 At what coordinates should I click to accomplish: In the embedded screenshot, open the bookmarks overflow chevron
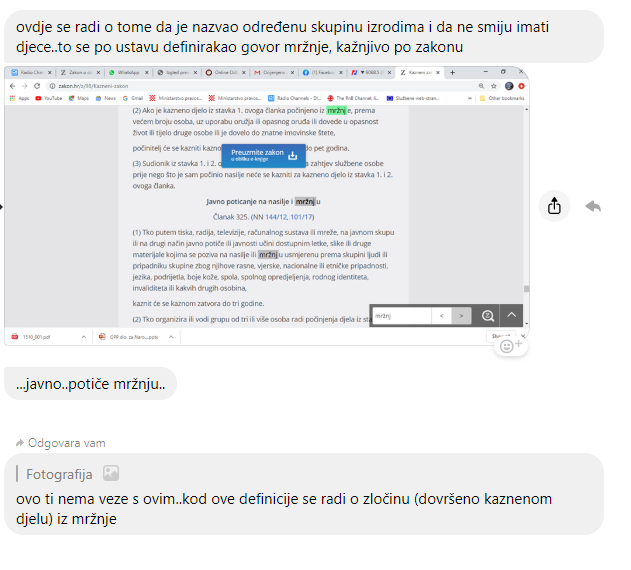pos(470,98)
